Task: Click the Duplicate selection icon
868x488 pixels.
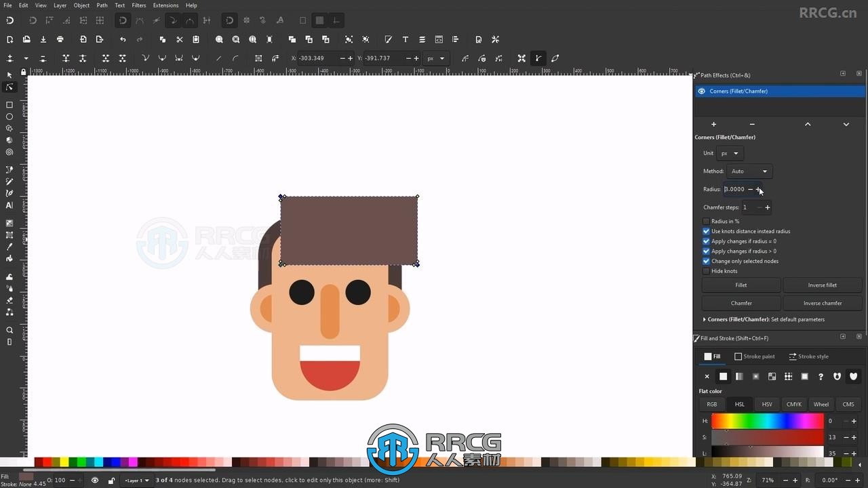Action: (x=163, y=39)
